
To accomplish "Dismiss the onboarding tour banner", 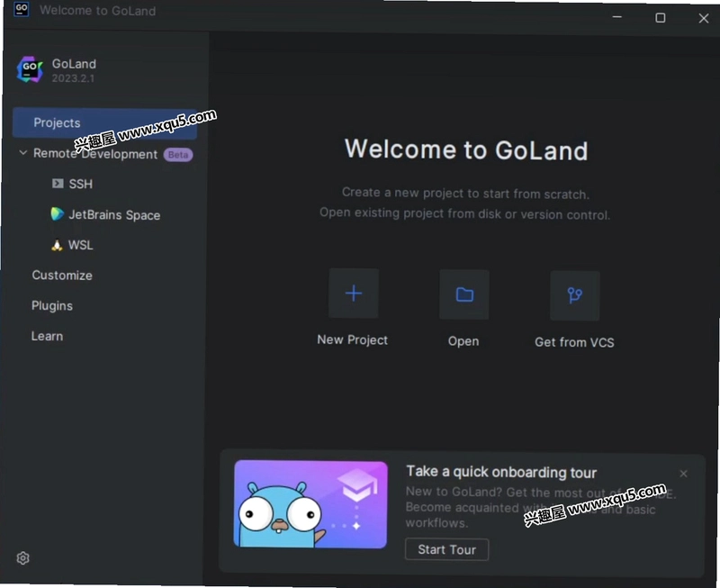I will 683,474.
